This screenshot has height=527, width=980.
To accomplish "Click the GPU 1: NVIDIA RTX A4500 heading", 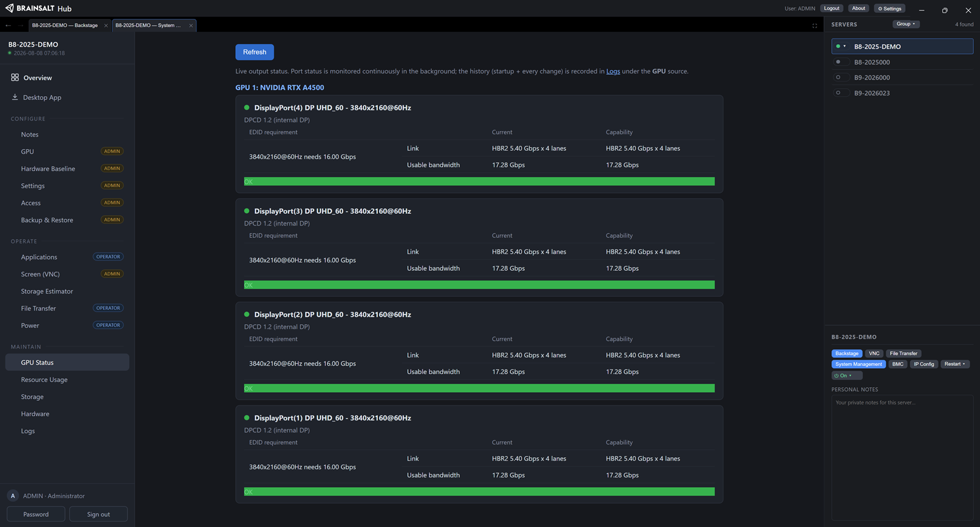I will coord(280,88).
